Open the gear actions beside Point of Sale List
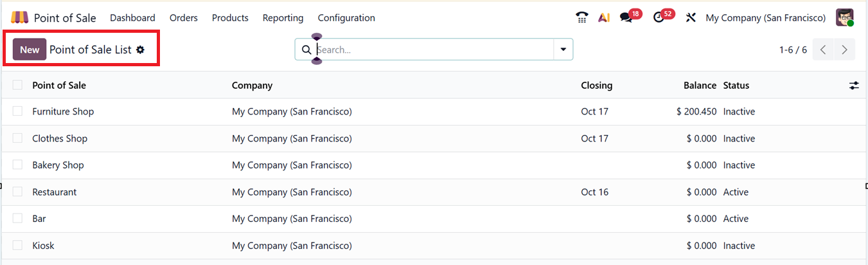 tap(140, 50)
